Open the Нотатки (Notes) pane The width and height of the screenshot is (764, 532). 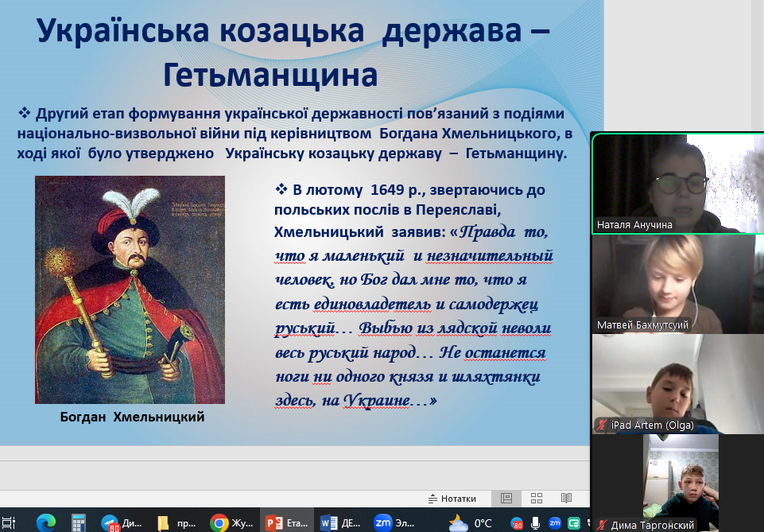tap(452, 499)
